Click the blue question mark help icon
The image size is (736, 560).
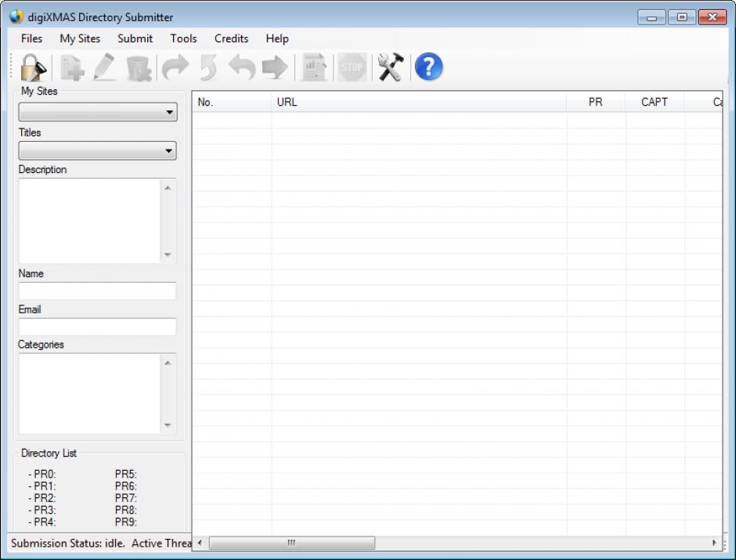pos(428,67)
